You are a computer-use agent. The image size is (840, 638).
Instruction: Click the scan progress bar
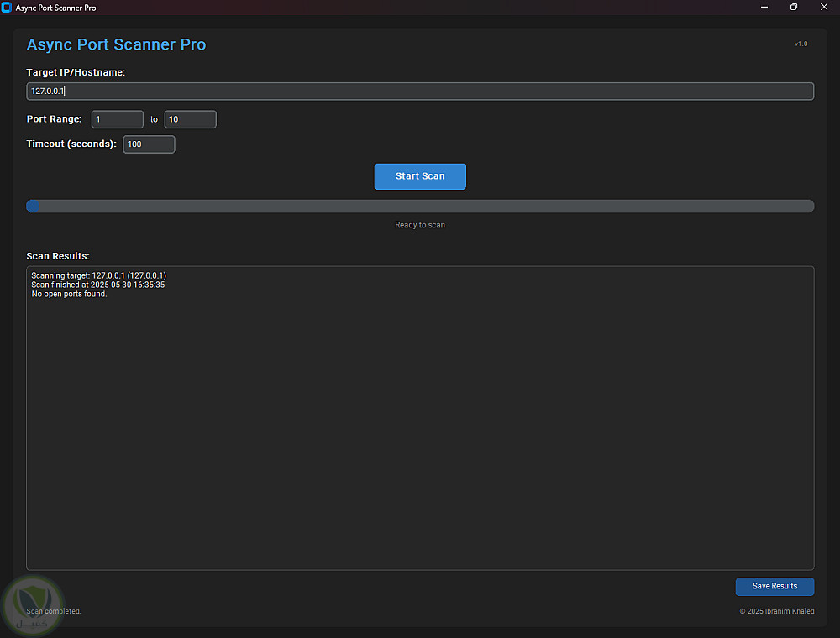pos(420,206)
